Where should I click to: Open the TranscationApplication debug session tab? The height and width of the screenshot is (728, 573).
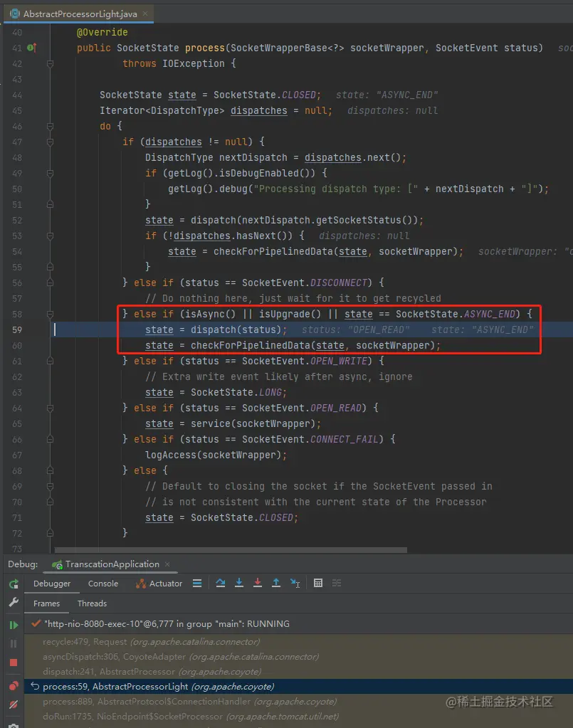pos(112,564)
